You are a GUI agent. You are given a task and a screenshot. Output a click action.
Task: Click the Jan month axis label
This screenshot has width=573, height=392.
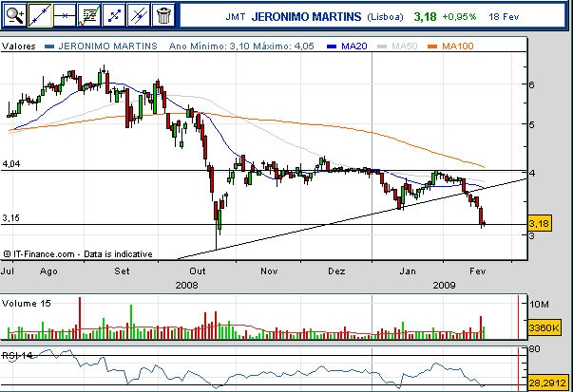tap(408, 271)
